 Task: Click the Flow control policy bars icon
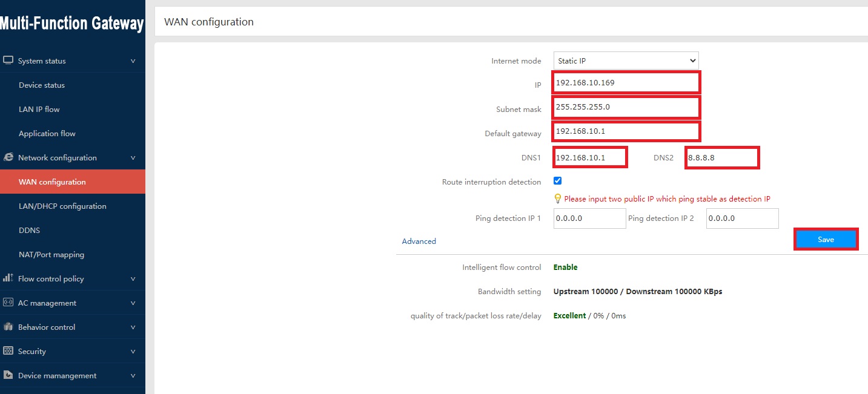(8, 278)
